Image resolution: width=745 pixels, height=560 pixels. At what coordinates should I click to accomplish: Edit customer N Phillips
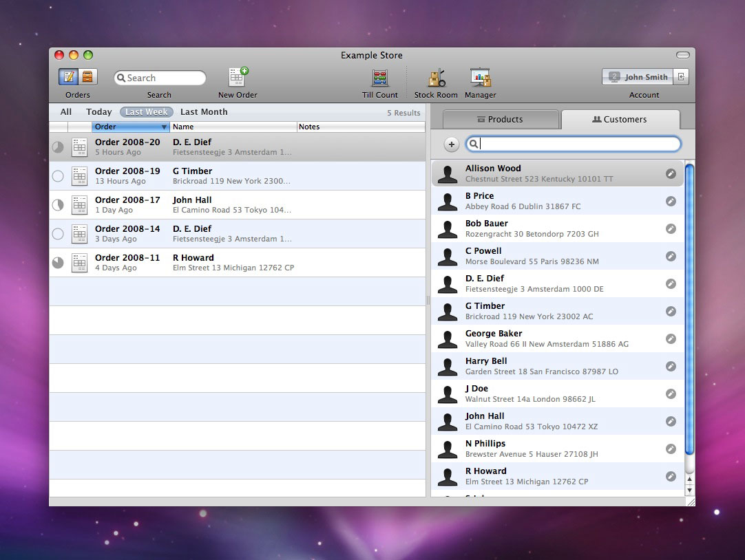click(x=671, y=449)
